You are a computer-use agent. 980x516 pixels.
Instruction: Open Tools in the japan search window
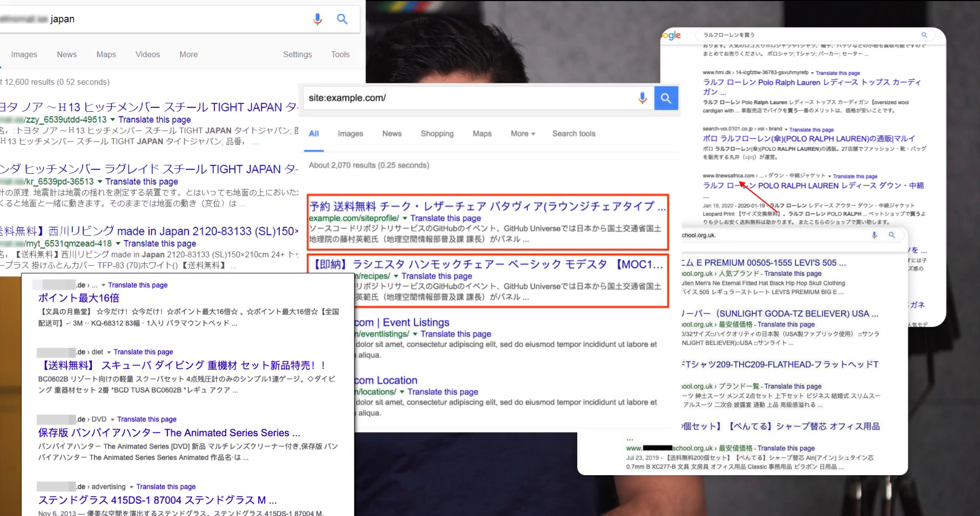(340, 55)
